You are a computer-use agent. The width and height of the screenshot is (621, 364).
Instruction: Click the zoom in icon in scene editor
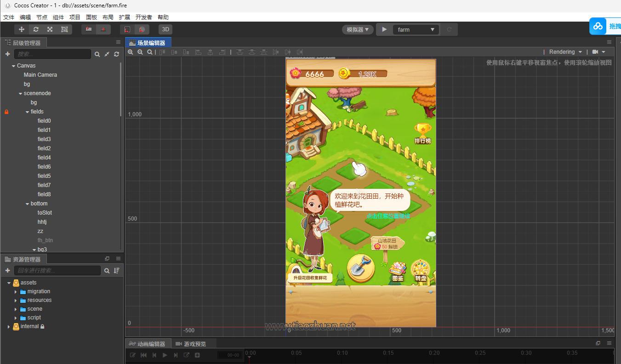click(131, 52)
